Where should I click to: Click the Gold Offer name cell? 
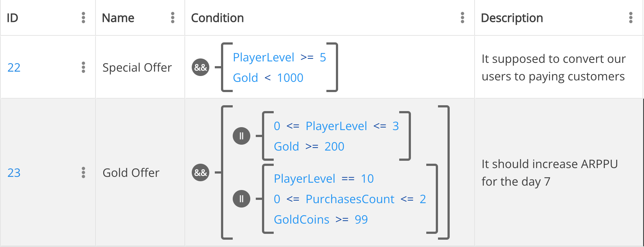point(131,173)
